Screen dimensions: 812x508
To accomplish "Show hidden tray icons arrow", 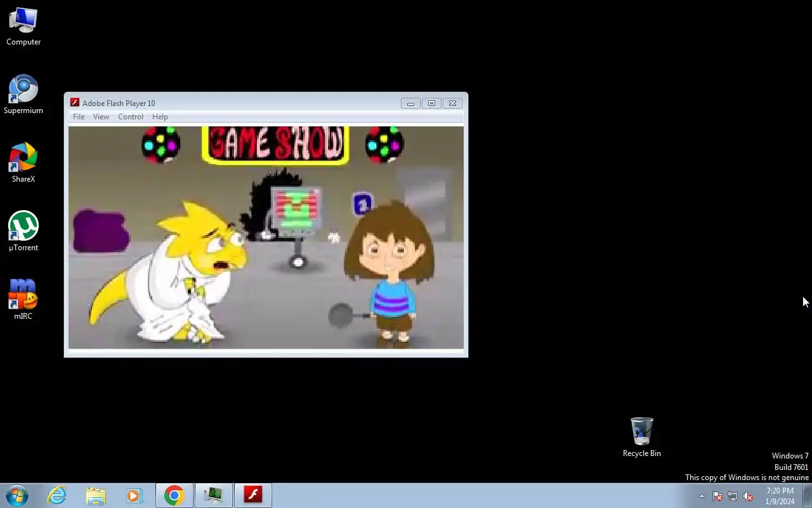I will click(x=702, y=497).
